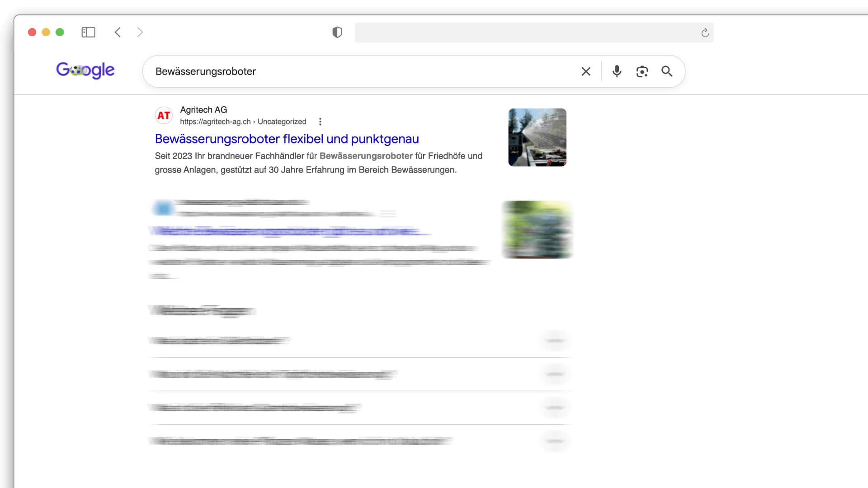Open "Bewässerungsroboter flexibel und punktgenau" result
Image resolution: width=868 pixels, height=488 pixels.
tap(287, 139)
